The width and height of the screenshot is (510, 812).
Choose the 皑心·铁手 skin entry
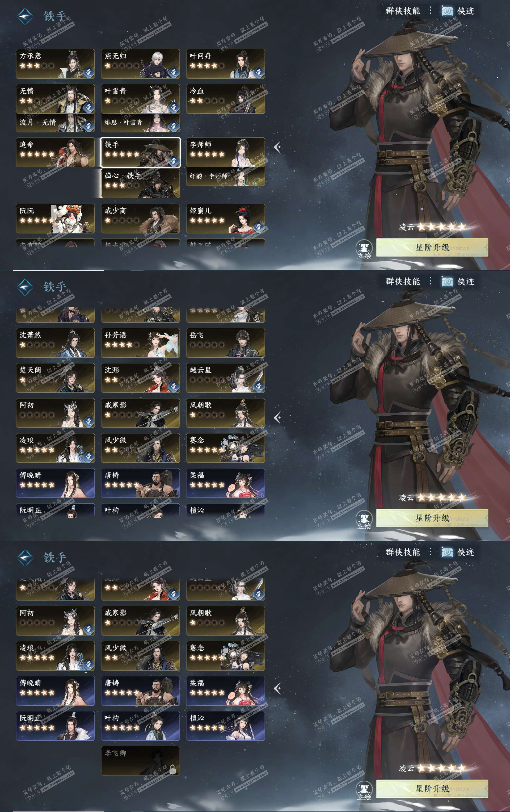(141, 183)
